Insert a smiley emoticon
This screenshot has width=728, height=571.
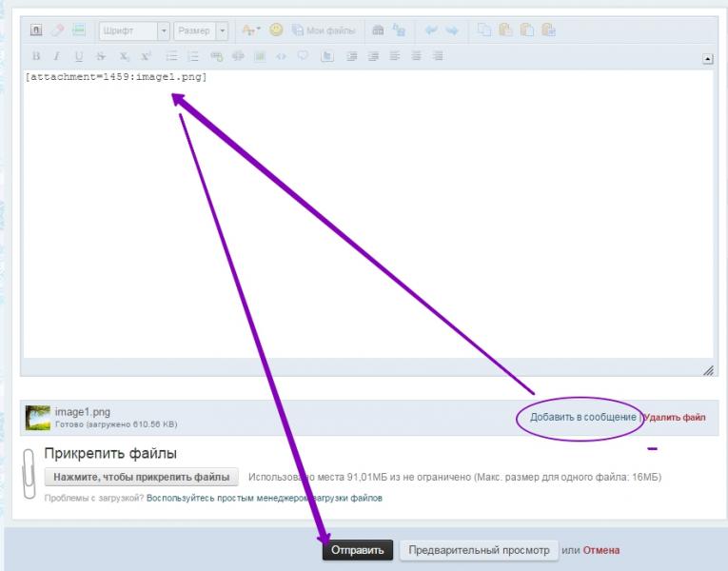(276, 30)
